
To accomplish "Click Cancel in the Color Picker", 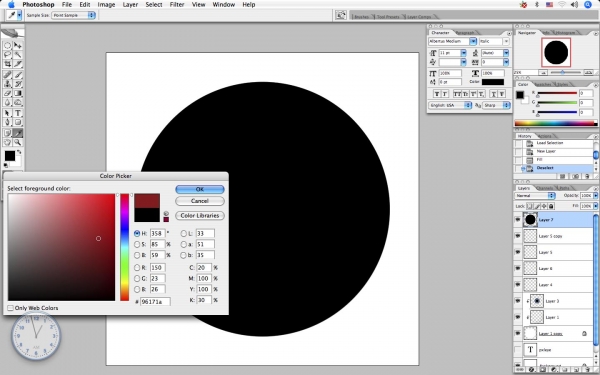I will tap(200, 201).
